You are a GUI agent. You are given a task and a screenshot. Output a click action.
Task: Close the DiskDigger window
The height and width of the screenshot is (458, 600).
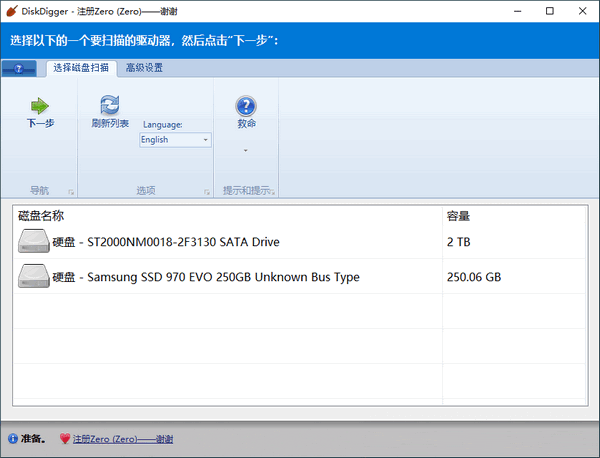point(582,11)
